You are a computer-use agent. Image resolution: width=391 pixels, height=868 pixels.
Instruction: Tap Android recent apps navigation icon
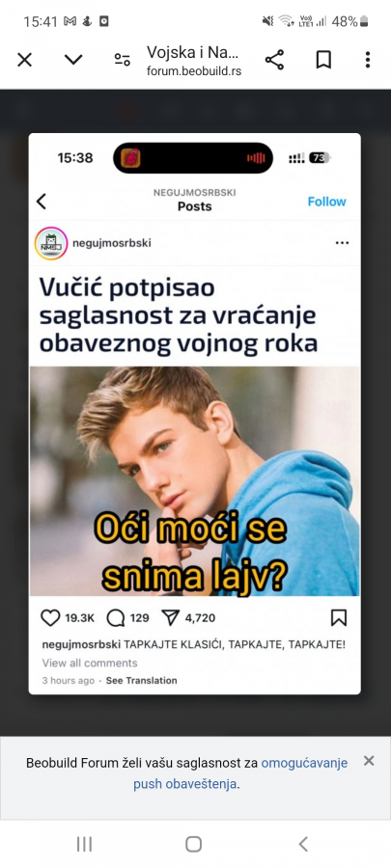tap(84, 844)
